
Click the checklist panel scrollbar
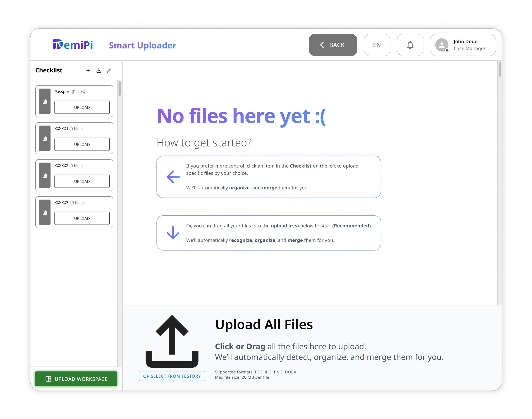tap(120, 89)
